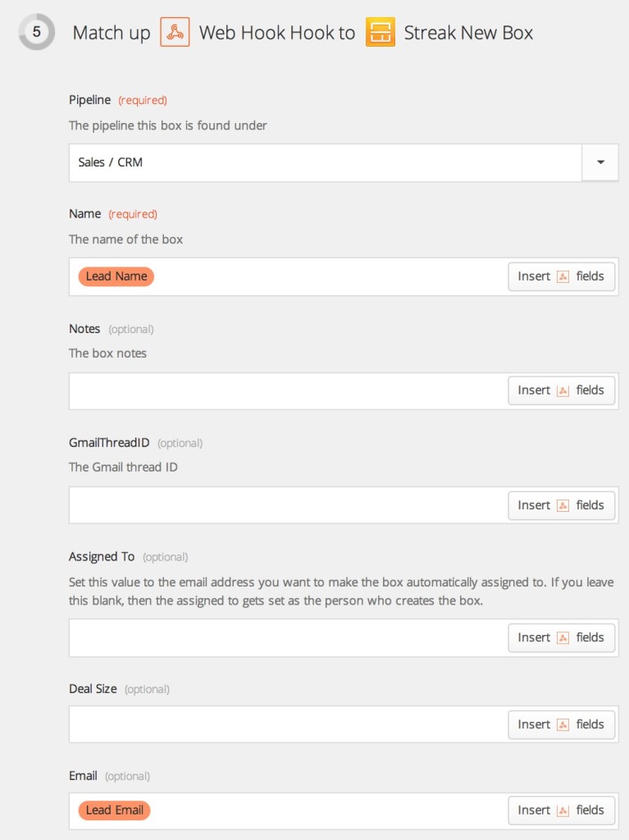629x840 pixels.
Task: Click the Web Hook icon in header
Action: 175,32
